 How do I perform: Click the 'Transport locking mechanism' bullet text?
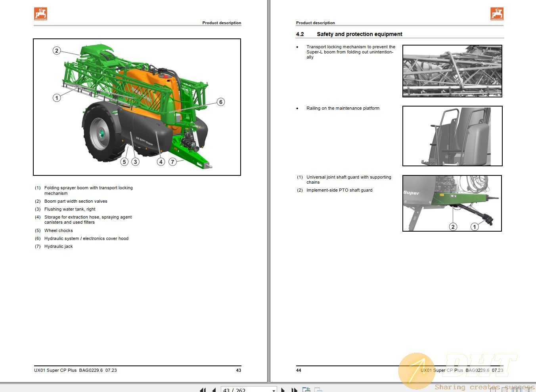tap(351, 52)
